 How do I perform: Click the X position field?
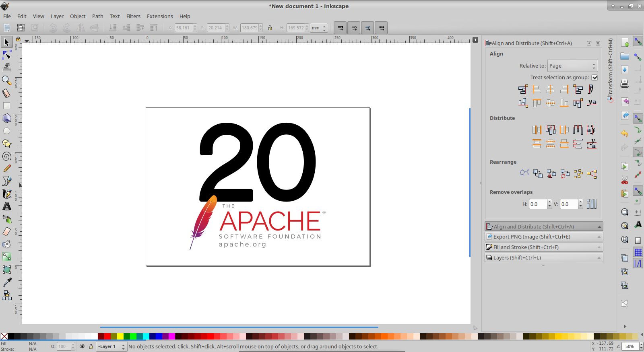(x=184, y=28)
